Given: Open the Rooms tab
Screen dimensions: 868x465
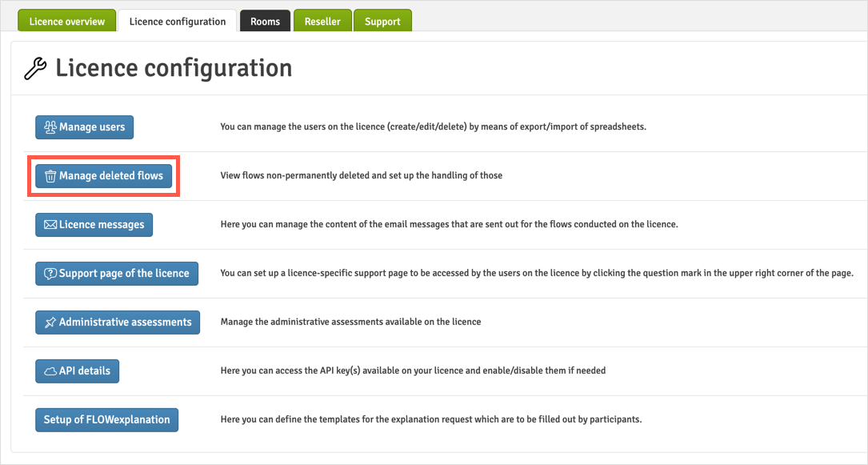Looking at the screenshot, I should (x=265, y=22).
